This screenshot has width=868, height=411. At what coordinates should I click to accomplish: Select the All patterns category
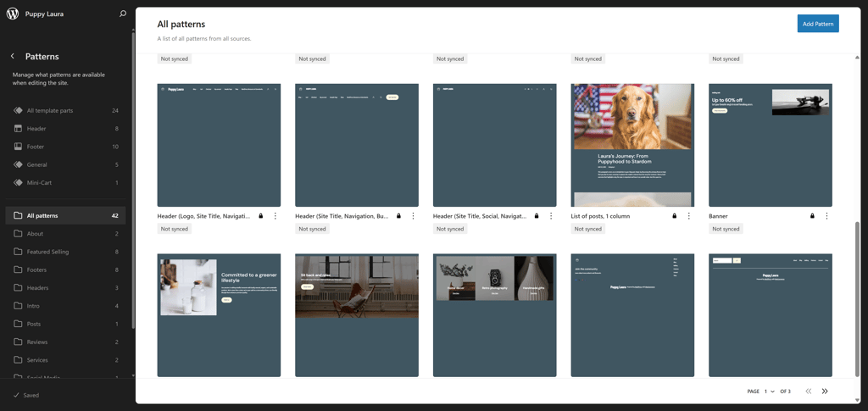(65, 216)
